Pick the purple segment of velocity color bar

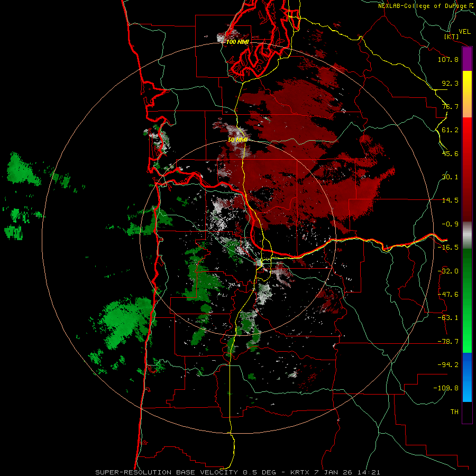467,59
